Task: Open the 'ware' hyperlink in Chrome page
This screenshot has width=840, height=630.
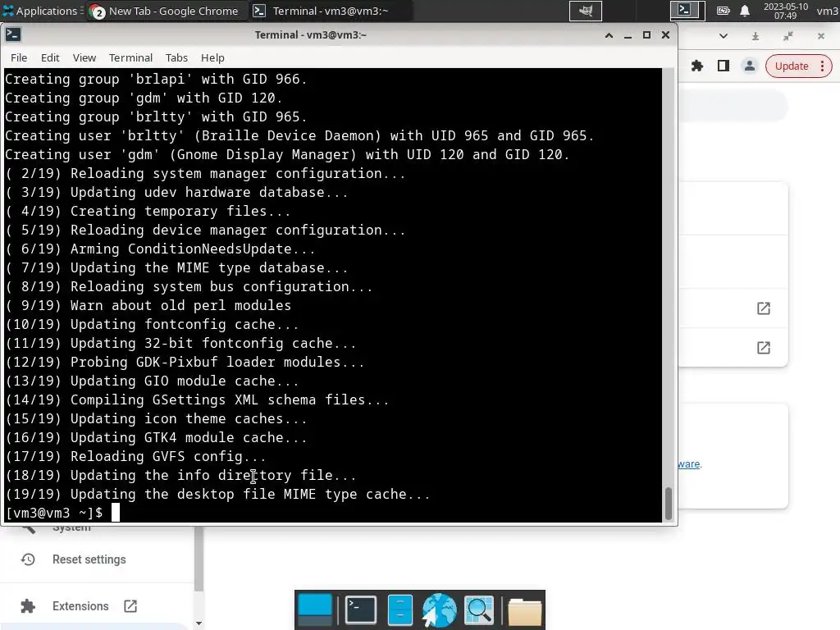Action: pos(689,464)
